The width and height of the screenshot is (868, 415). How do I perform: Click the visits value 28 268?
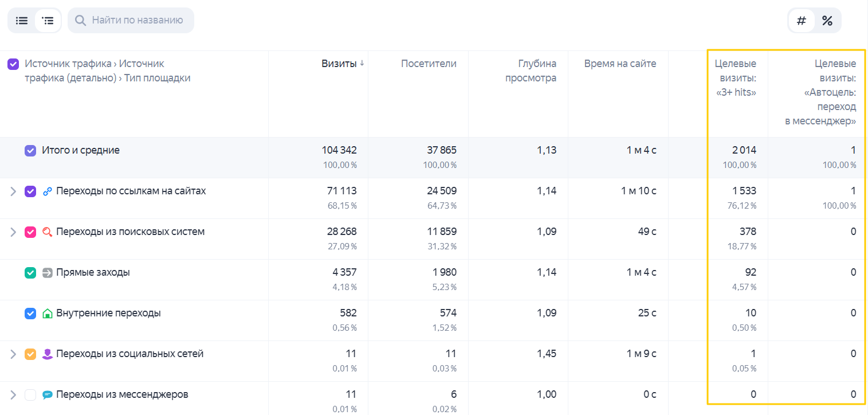pos(341,232)
